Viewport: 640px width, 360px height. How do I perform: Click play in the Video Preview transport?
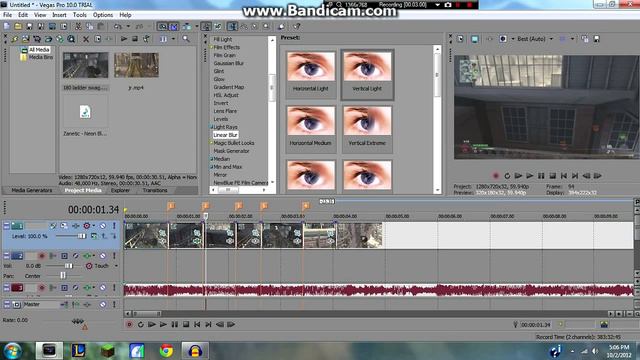click(529, 176)
